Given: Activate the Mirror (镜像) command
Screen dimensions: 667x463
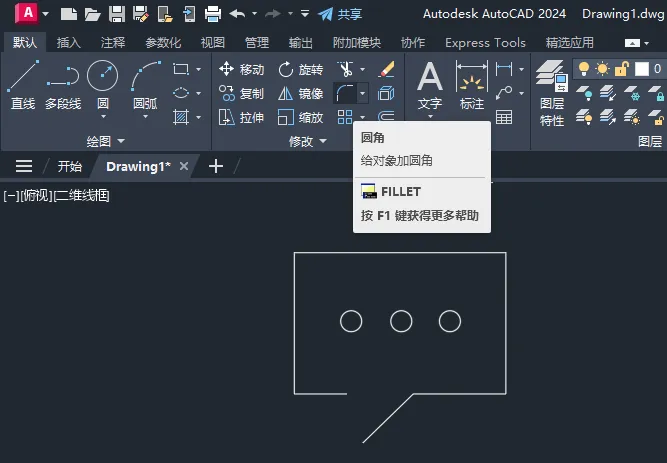Looking at the screenshot, I should coord(300,93).
